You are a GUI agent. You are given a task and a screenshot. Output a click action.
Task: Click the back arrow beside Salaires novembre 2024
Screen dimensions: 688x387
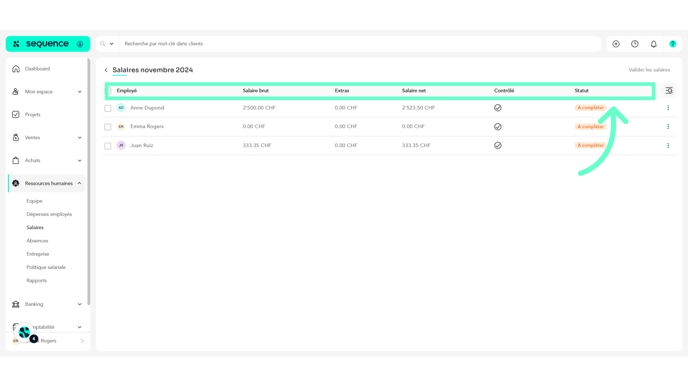[106, 70]
